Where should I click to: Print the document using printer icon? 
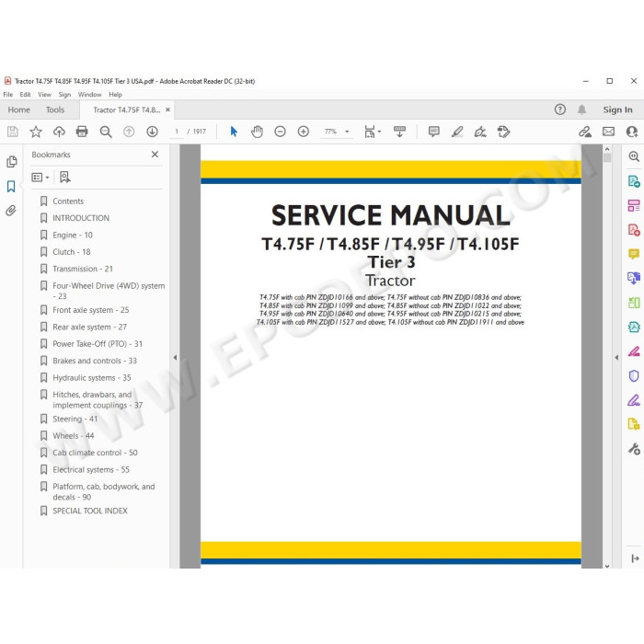tap(82, 132)
